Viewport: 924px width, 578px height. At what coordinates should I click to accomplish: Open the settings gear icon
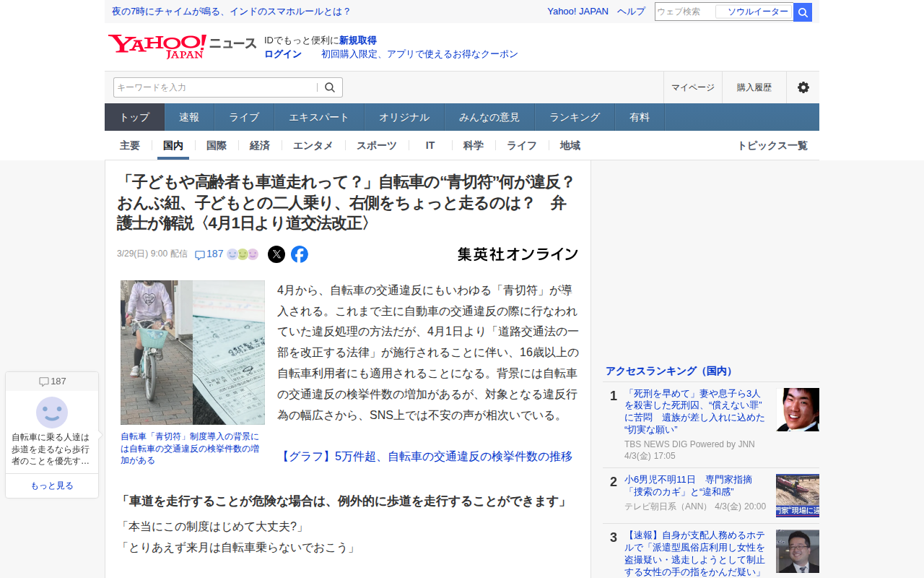[803, 87]
